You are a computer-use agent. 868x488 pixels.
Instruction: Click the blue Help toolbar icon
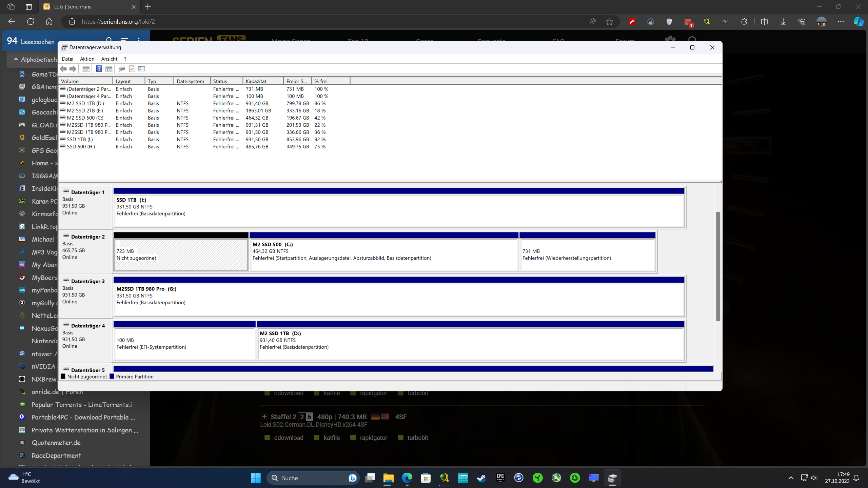pyautogui.click(x=99, y=69)
